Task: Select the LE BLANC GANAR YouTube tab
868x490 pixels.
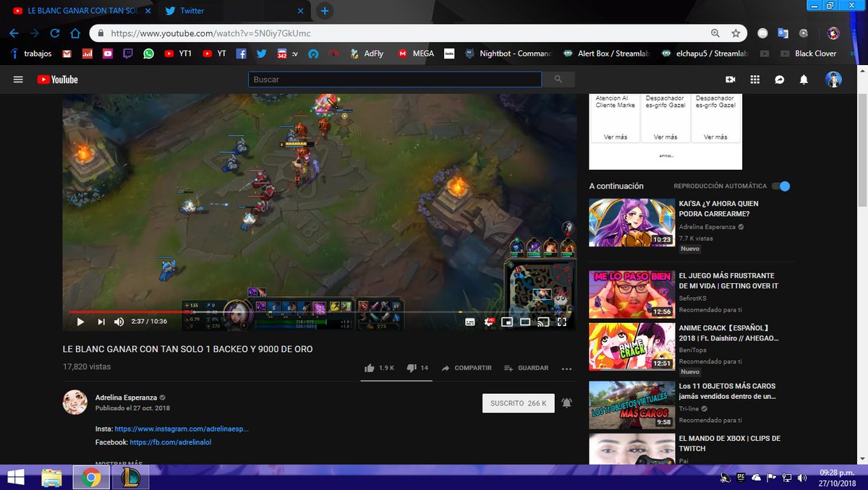Action: [x=80, y=11]
